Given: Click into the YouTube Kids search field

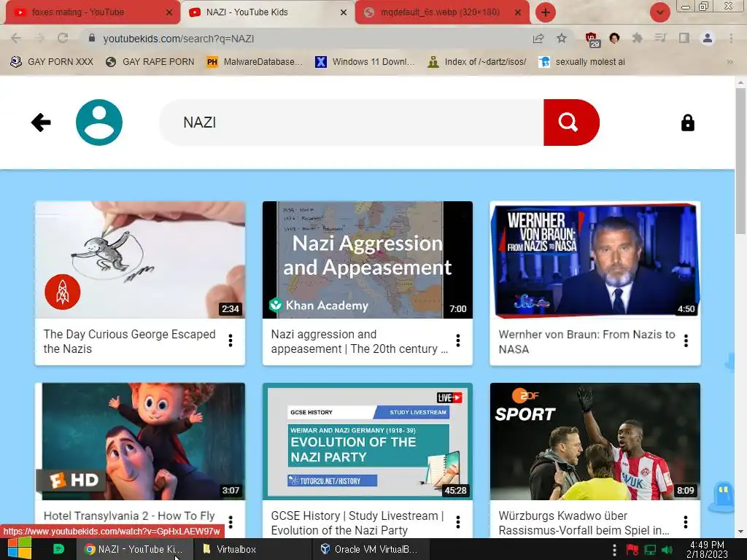Looking at the screenshot, I should pyautogui.click(x=352, y=122).
